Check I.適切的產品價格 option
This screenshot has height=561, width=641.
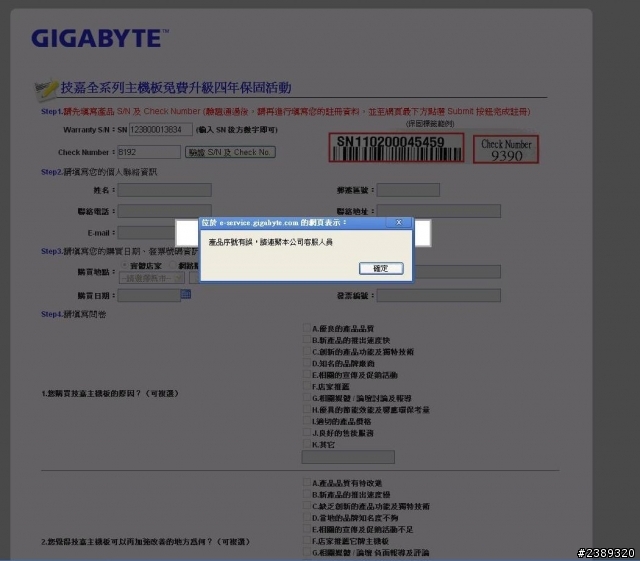click(307, 420)
